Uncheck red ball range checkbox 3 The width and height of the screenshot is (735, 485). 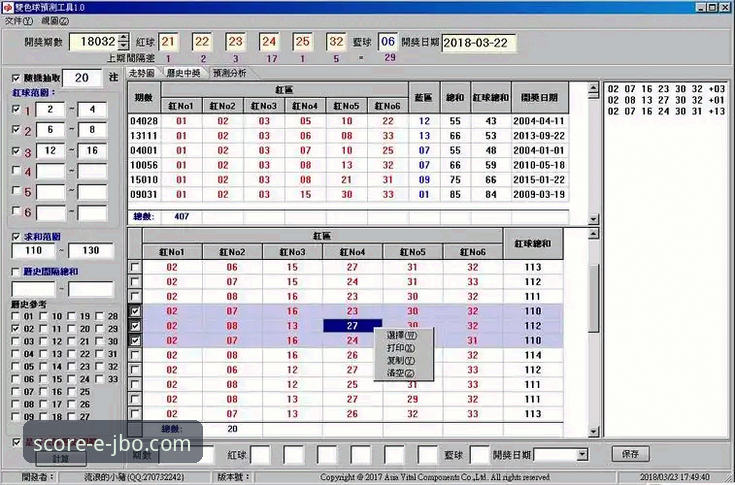click(16, 151)
